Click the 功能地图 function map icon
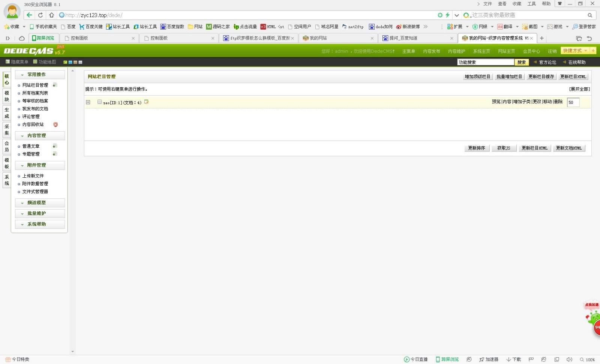The width and height of the screenshot is (600, 364). click(x=35, y=62)
